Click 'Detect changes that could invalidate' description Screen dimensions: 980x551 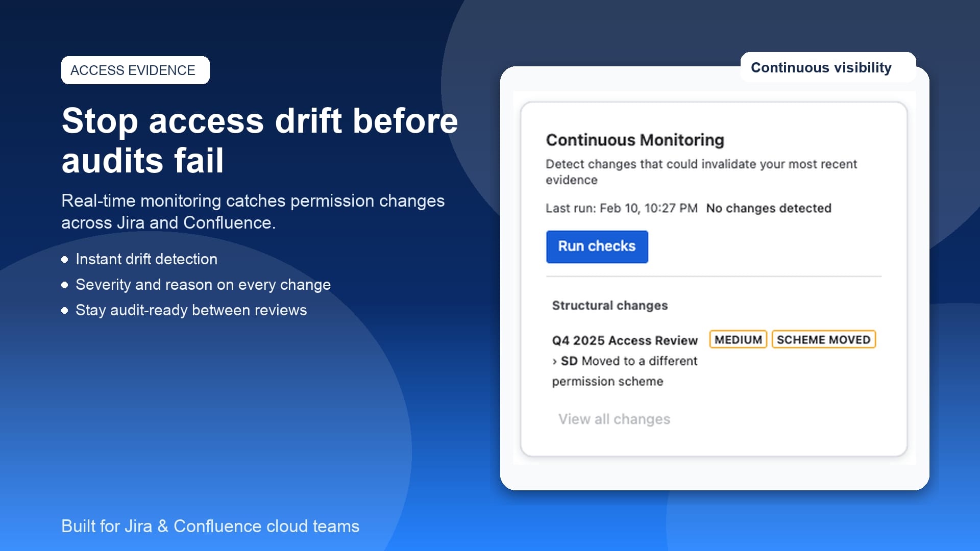(701, 172)
